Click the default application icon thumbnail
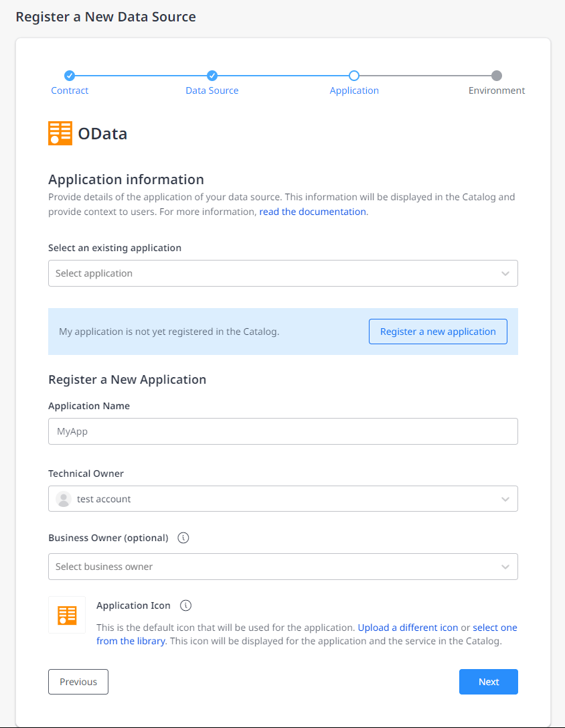This screenshot has width=565, height=728. (67, 615)
